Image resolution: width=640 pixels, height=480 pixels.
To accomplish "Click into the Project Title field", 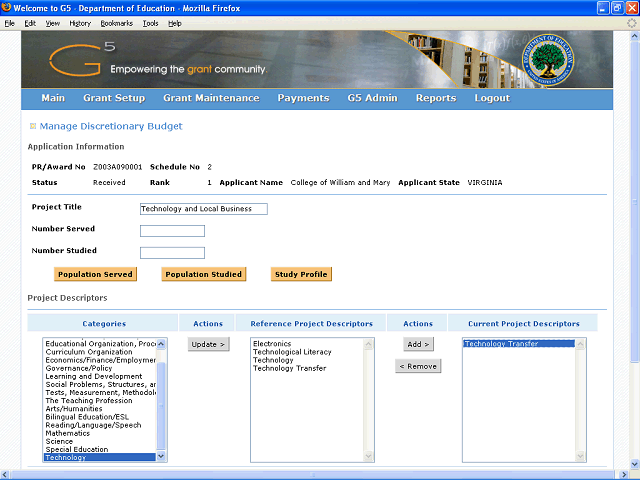I will pyautogui.click(x=204, y=209).
